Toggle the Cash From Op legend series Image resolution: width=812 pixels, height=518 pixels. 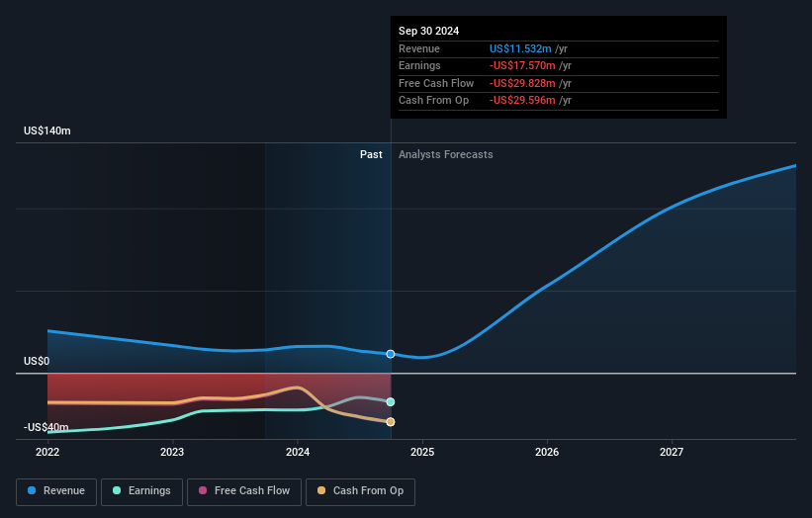click(360, 491)
